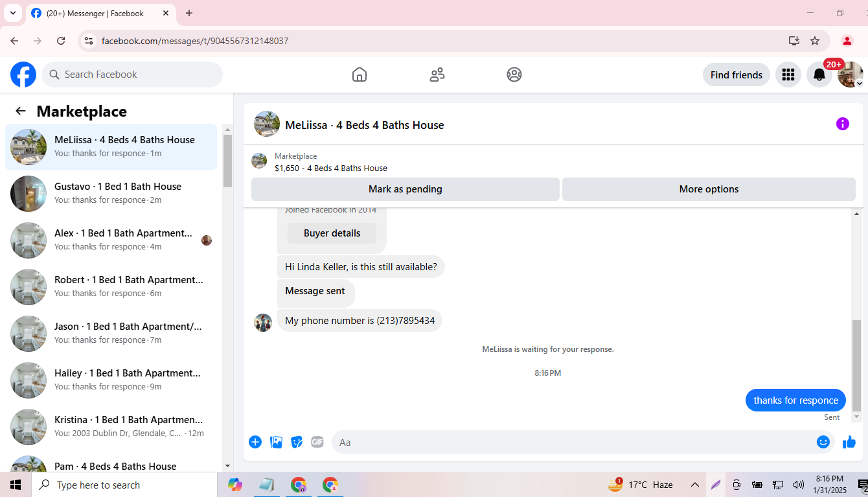Click the message text box
868x497 pixels.
(x=573, y=442)
